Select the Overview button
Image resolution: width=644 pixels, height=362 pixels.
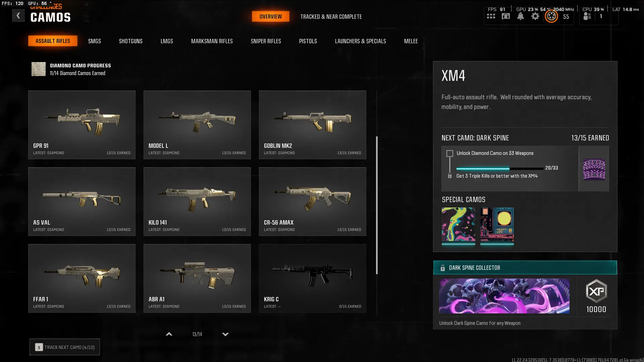pyautogui.click(x=271, y=16)
